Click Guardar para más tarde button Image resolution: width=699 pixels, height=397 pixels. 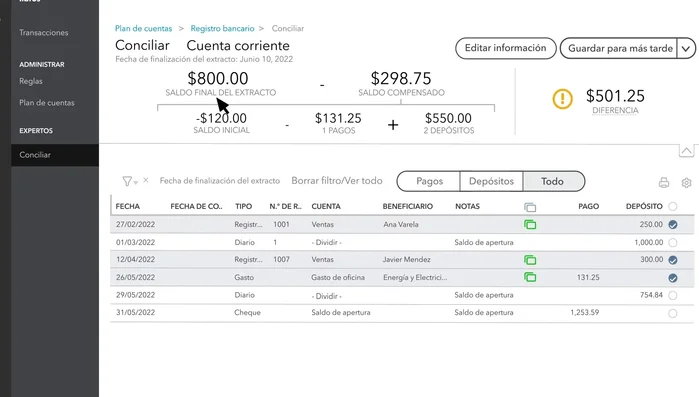tap(619, 49)
